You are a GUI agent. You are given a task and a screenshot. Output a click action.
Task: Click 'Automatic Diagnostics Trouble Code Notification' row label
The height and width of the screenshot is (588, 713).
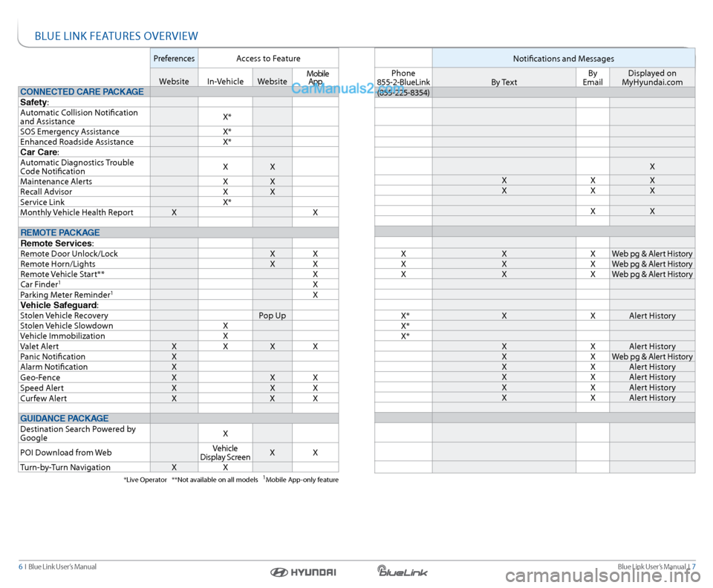(76, 167)
